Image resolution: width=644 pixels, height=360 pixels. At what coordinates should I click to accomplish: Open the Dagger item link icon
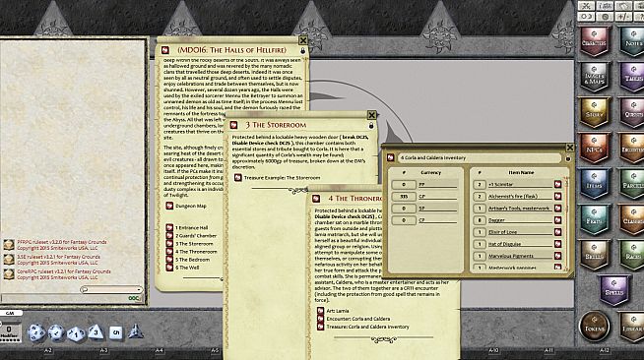[557, 220]
